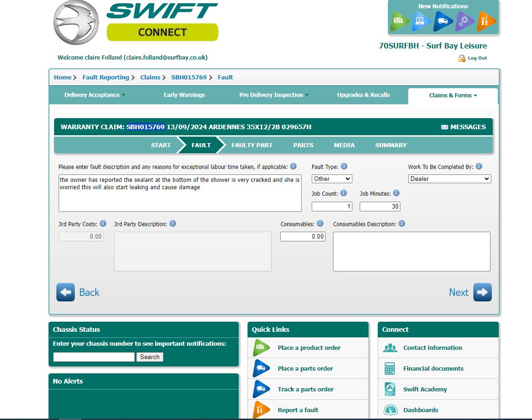The image size is (532, 420).
Task: Show info for Consumables Description
Action: point(402,224)
